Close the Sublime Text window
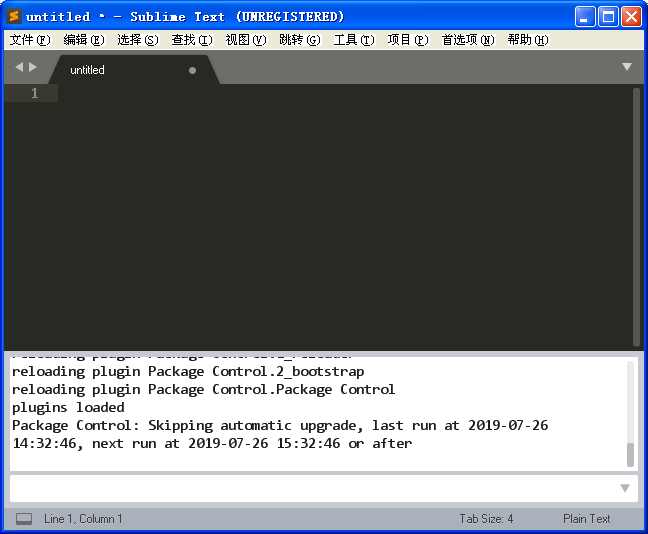Image resolution: width=648 pixels, height=534 pixels. tap(631, 17)
